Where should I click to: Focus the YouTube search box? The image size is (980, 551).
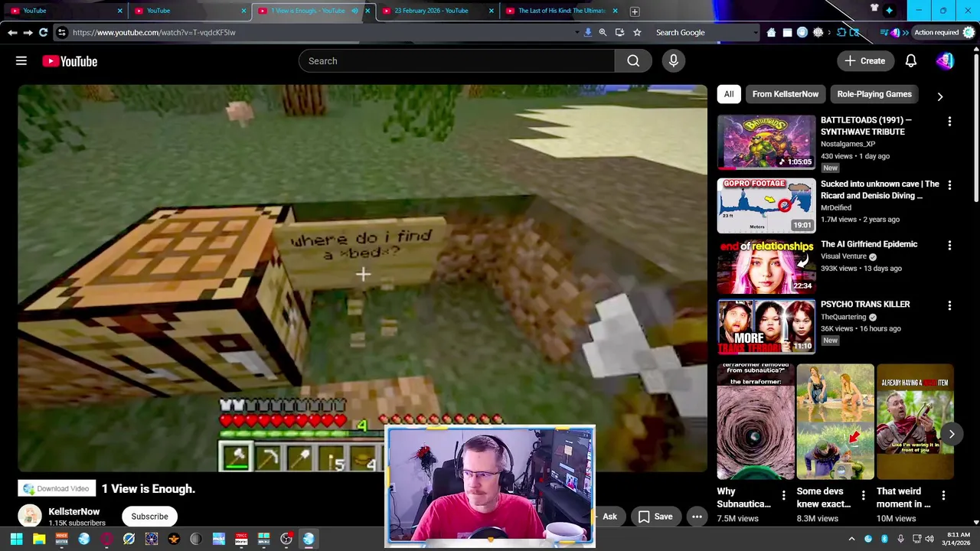pyautogui.click(x=456, y=61)
